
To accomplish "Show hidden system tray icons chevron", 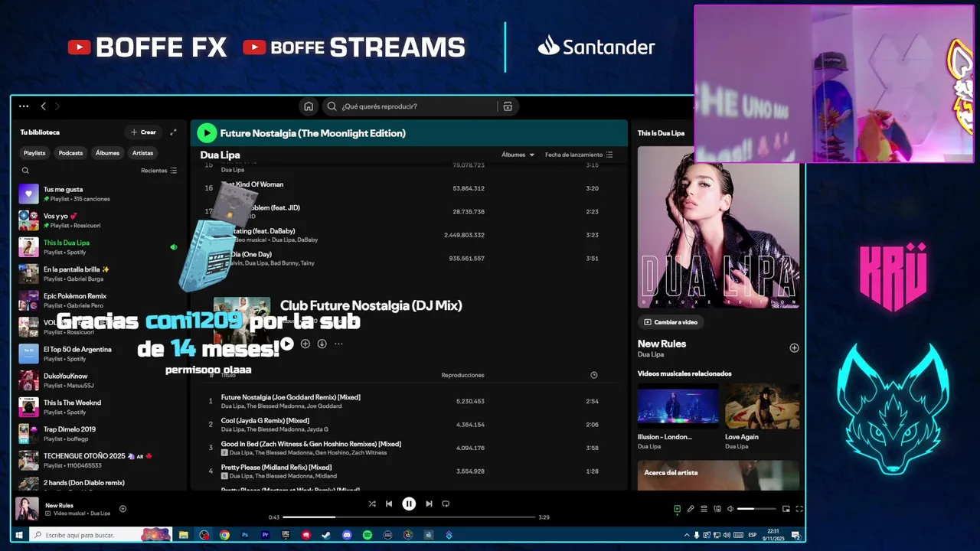I will click(x=687, y=535).
